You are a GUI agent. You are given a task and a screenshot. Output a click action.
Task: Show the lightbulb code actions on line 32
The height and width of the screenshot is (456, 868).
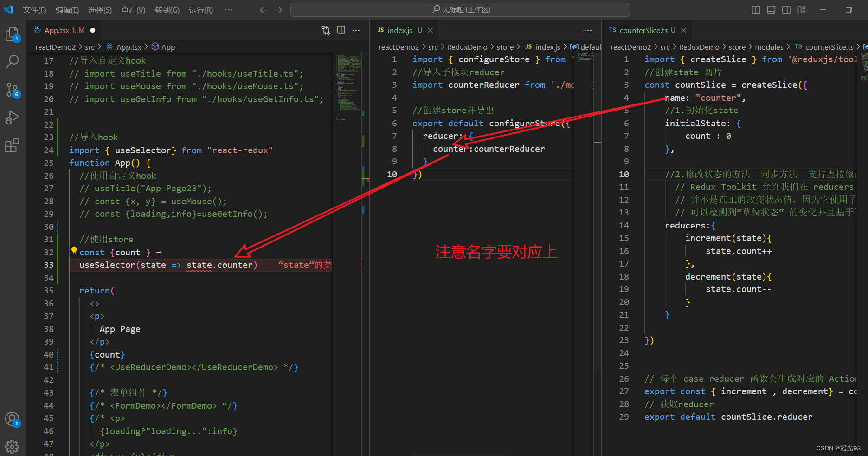(x=74, y=251)
